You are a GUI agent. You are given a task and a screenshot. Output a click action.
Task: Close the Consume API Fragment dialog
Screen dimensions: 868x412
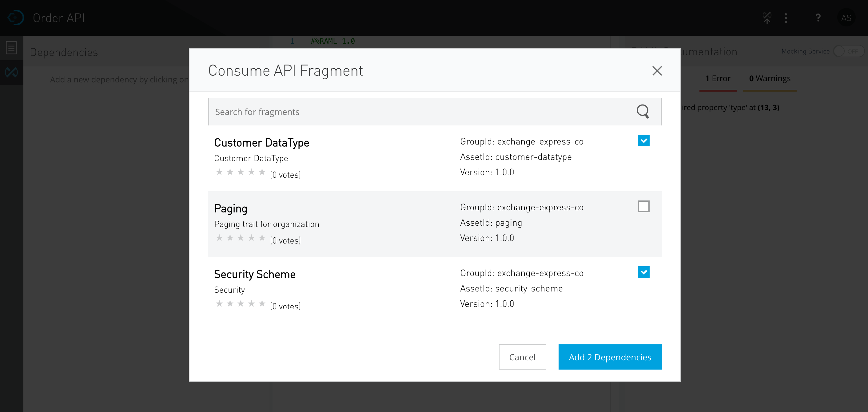coord(657,71)
